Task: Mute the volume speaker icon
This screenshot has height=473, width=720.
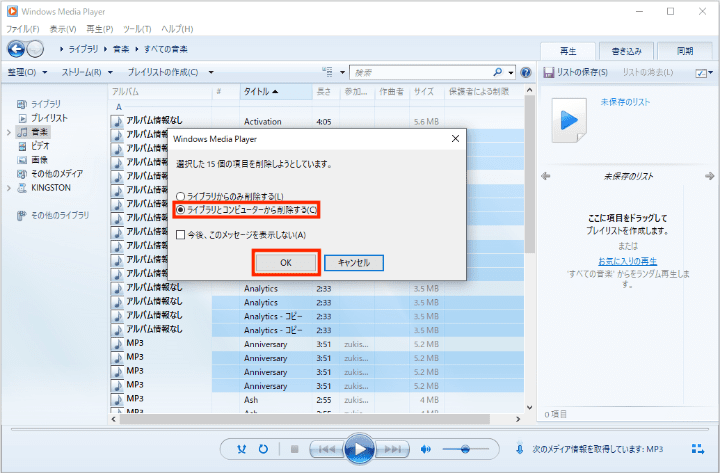Action: click(426, 449)
